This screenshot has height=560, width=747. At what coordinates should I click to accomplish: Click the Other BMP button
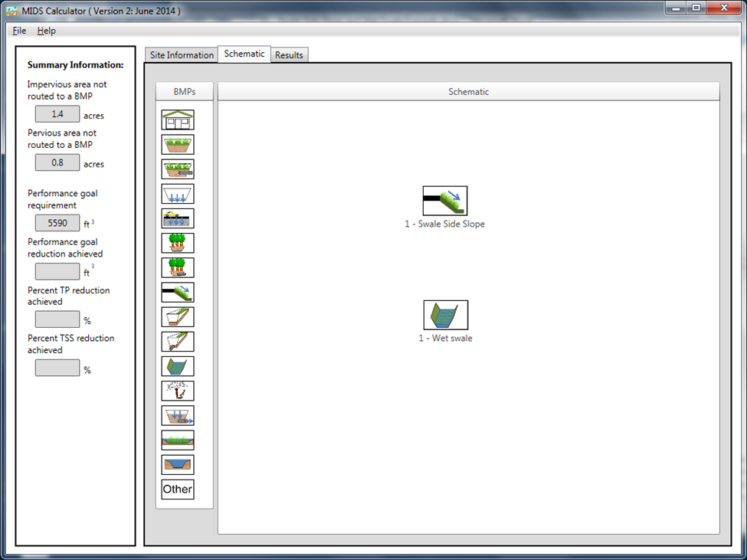(x=178, y=490)
